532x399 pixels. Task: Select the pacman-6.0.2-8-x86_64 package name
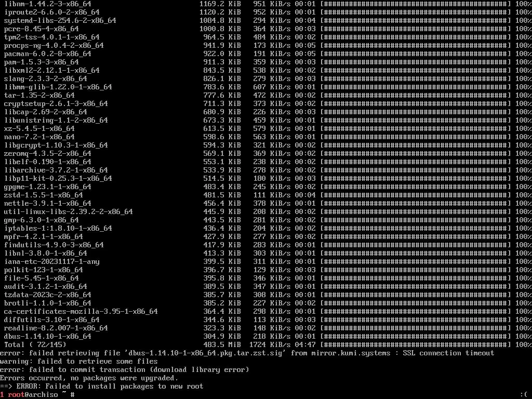pos(48,54)
